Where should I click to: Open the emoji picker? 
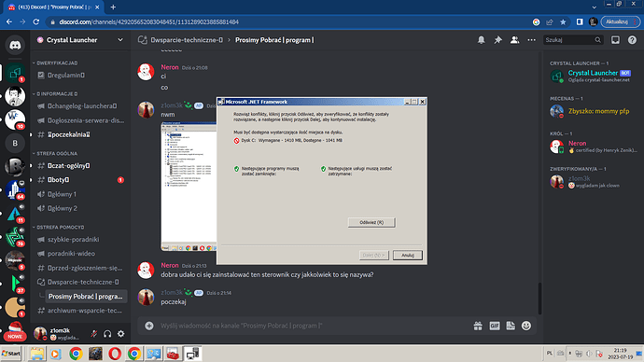(526, 326)
